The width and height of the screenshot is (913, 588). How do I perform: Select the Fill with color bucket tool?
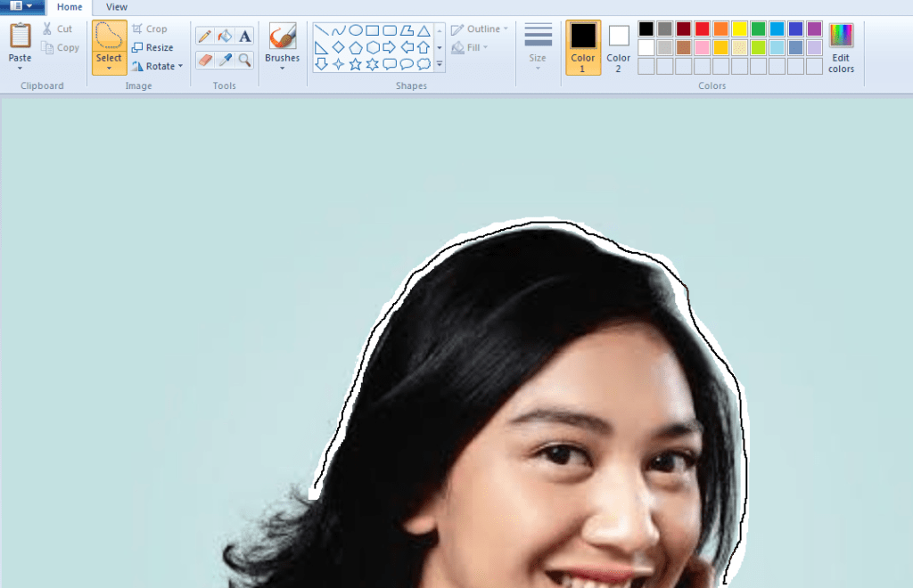225,37
